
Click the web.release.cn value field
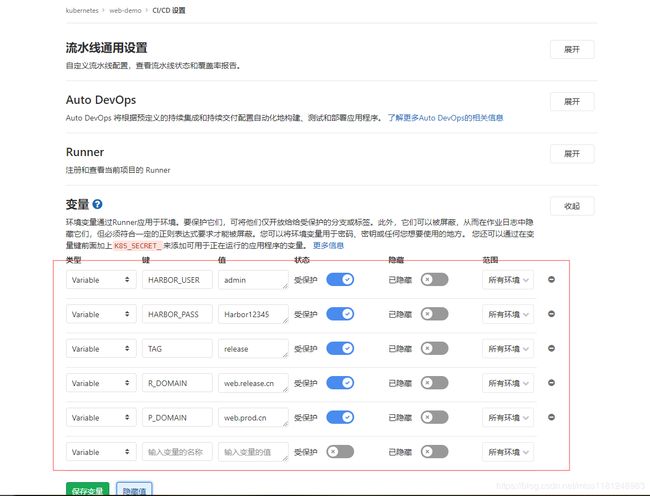point(253,383)
